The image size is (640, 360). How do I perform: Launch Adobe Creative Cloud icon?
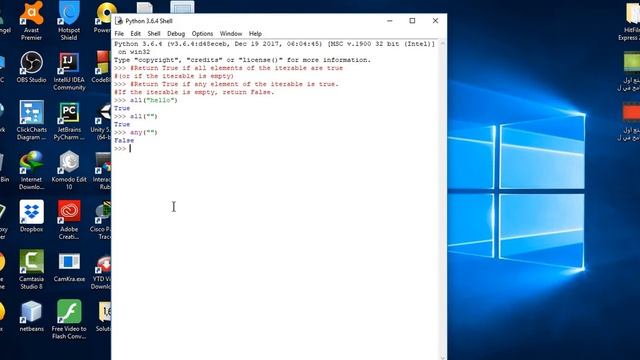click(x=69, y=221)
